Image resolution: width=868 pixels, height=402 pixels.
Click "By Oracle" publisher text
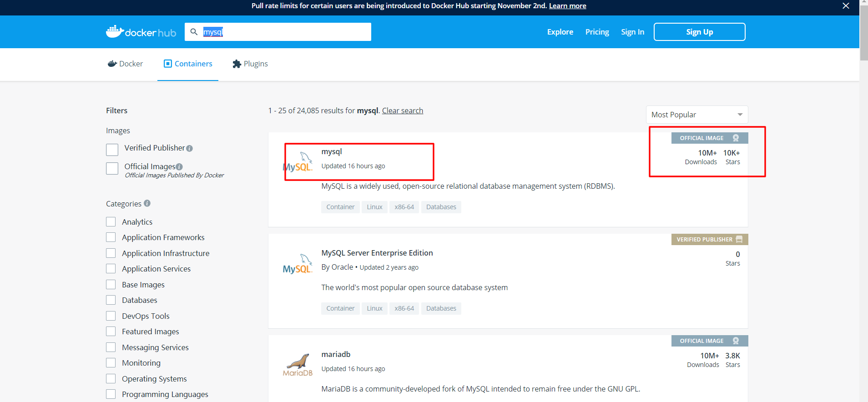click(x=337, y=267)
